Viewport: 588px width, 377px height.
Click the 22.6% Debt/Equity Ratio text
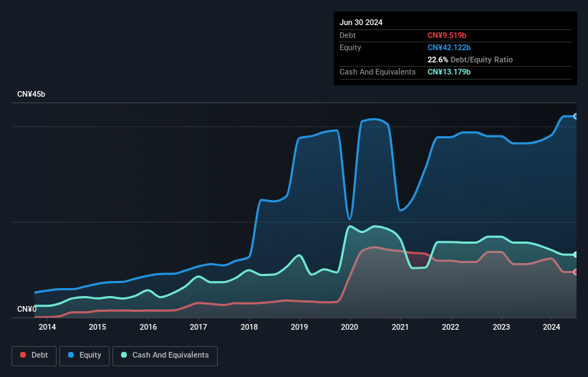click(x=470, y=59)
